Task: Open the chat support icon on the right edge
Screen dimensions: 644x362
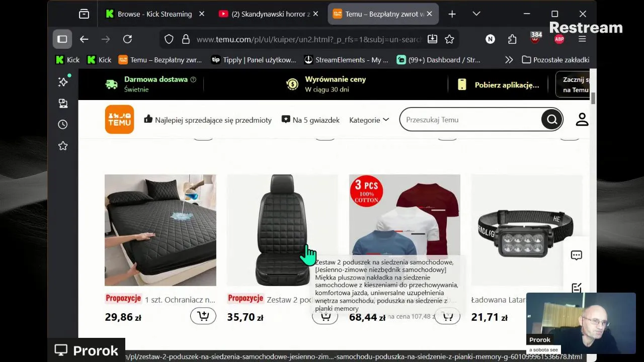Action: [x=577, y=255]
